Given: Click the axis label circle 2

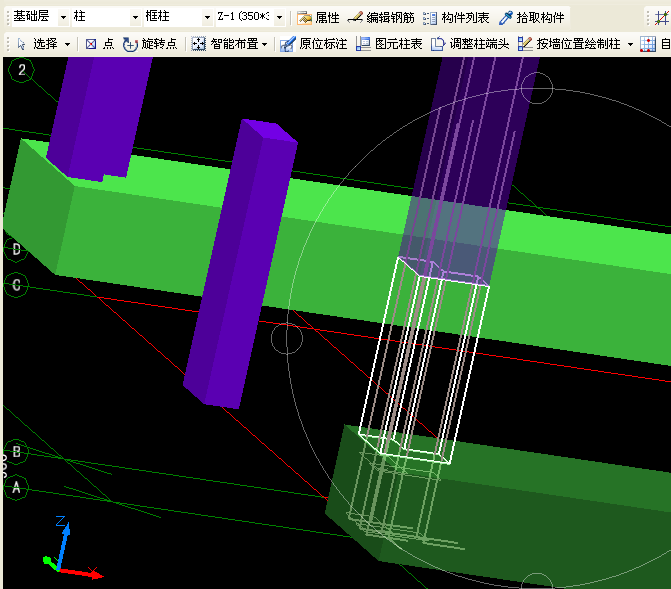Looking at the screenshot, I should (x=21, y=70).
